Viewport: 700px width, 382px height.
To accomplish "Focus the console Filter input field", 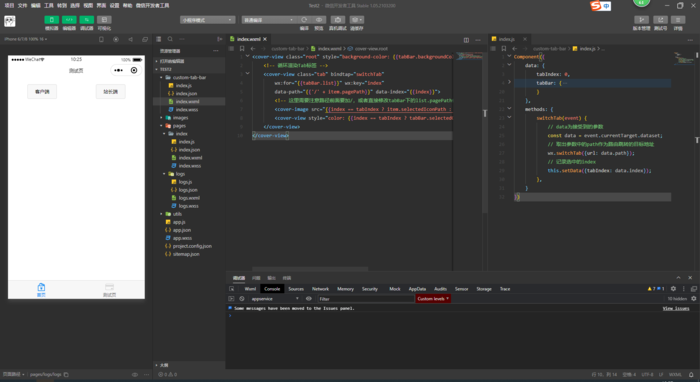I will click(366, 299).
